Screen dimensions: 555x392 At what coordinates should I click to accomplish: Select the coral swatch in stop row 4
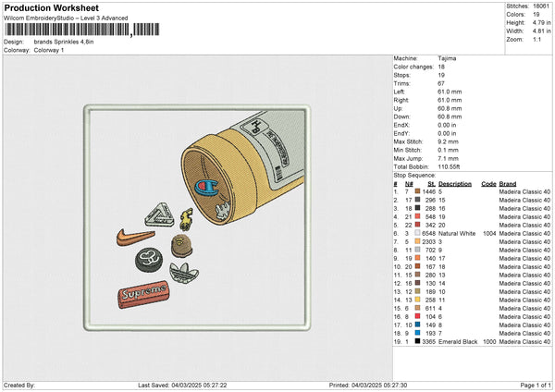[417, 216]
